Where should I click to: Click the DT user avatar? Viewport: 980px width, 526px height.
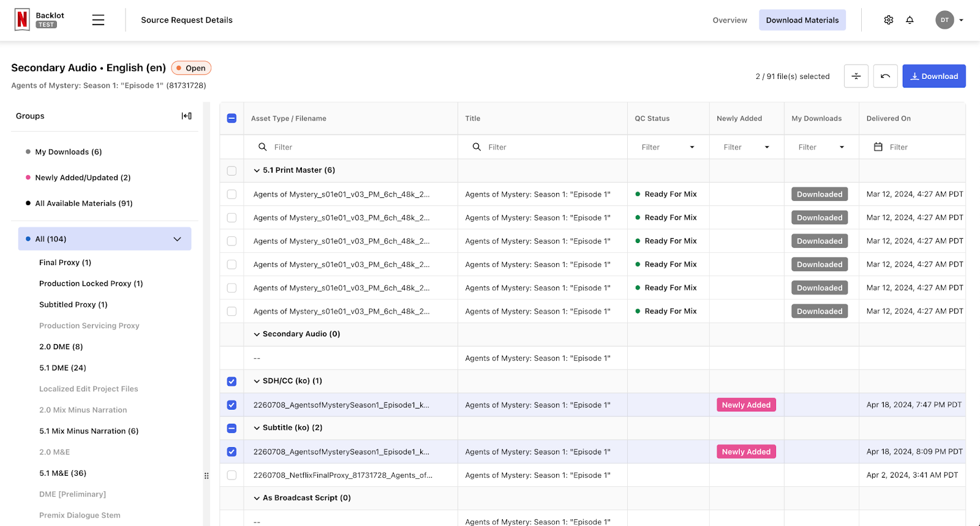944,20
